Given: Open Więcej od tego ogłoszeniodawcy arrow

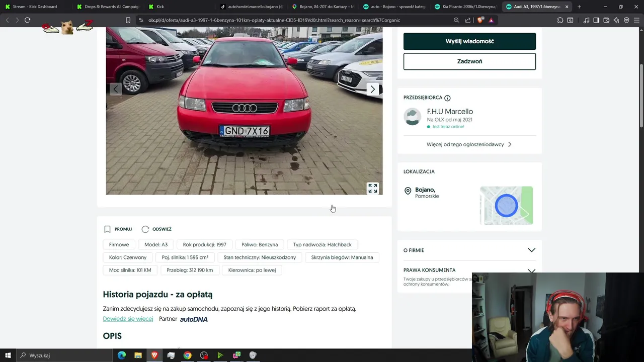Looking at the screenshot, I should click(x=510, y=144).
